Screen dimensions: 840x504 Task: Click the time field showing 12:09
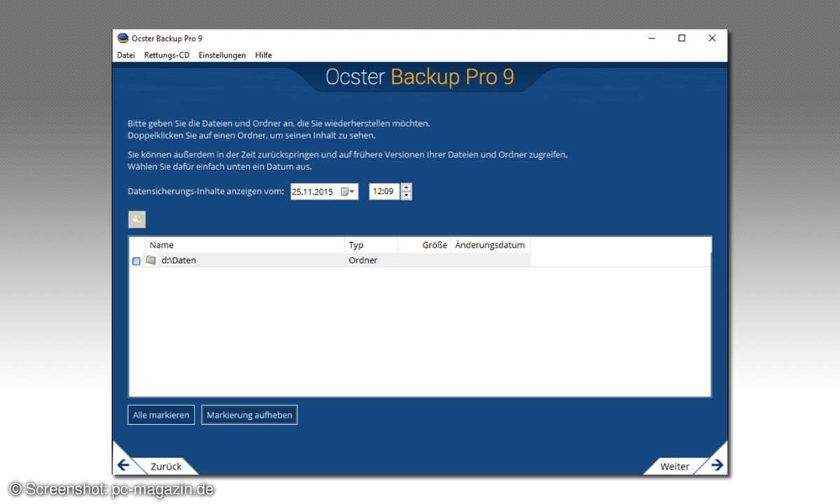[384, 191]
